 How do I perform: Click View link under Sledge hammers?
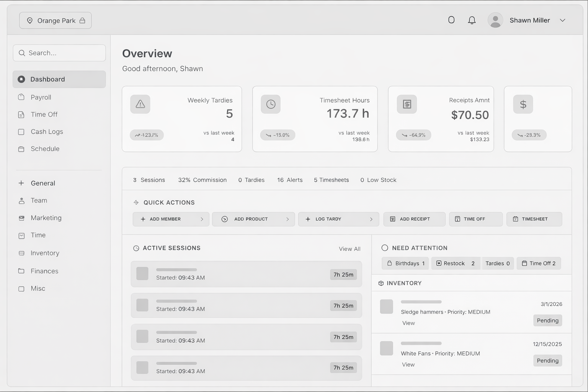click(408, 323)
